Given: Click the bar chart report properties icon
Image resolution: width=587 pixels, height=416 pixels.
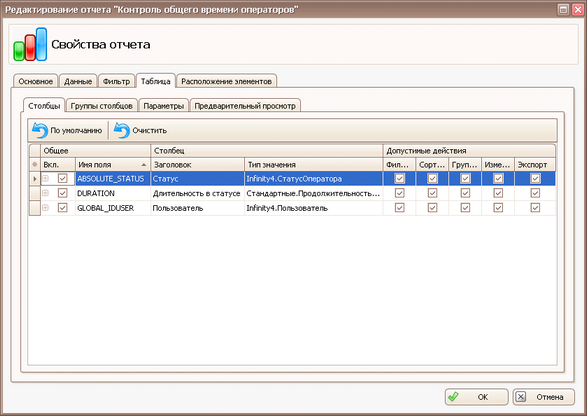Looking at the screenshot, I should tap(30, 44).
